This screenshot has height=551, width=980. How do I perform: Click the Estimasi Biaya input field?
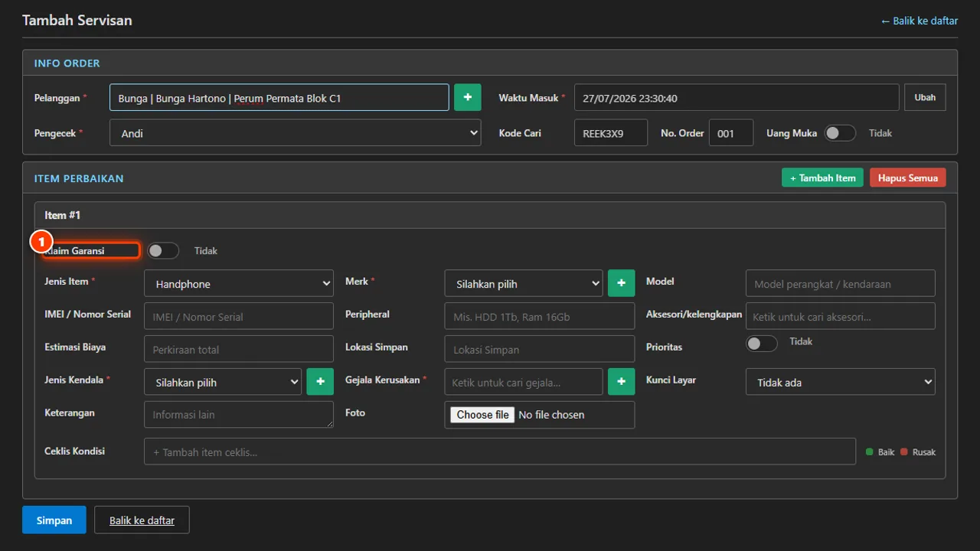coord(239,349)
